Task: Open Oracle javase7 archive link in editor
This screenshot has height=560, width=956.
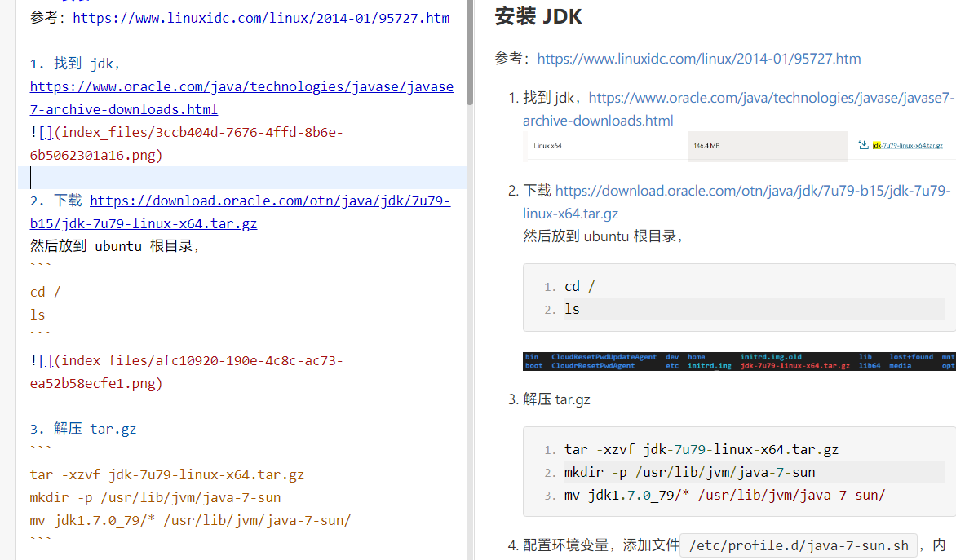Action: pyautogui.click(x=241, y=98)
